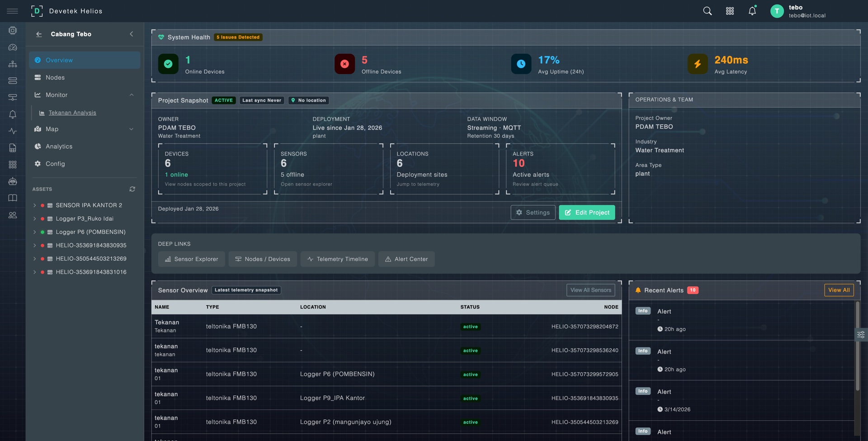868x441 pixels.
Task: Expand the Logger P6 (POMBENSIN) asset
Action: click(35, 232)
